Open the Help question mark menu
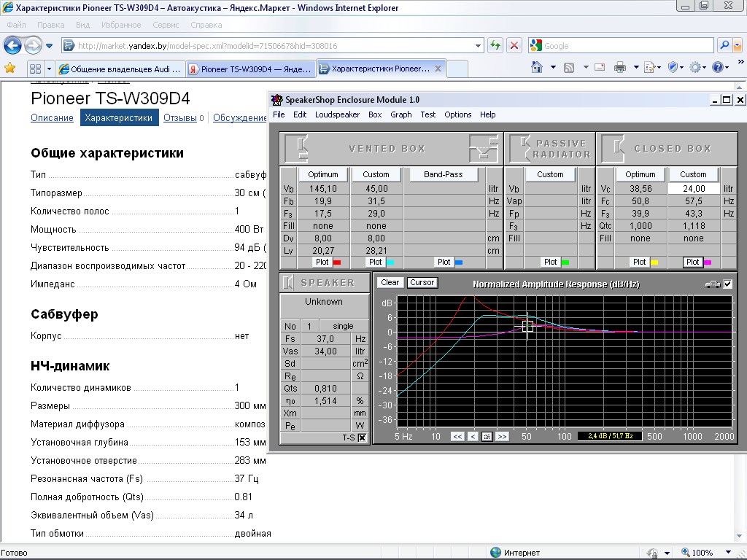The image size is (747, 560). pos(720,68)
